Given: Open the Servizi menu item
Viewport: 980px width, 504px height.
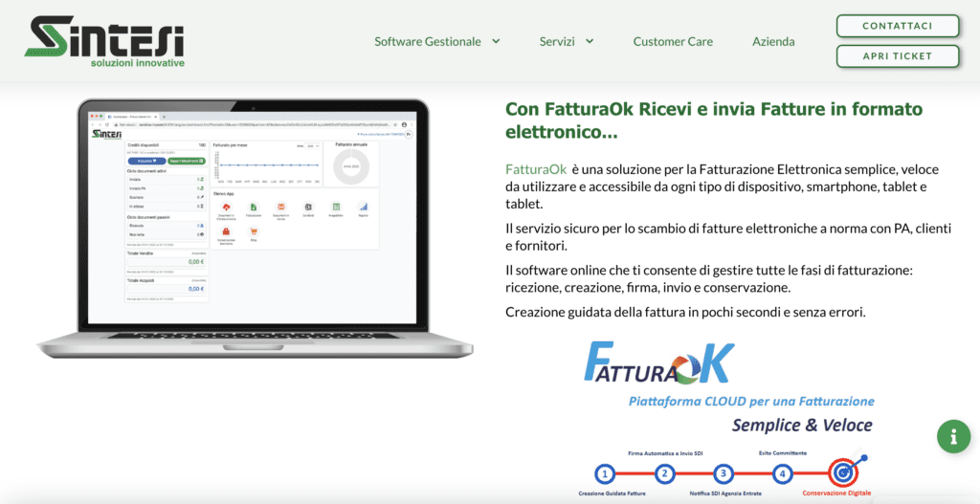Looking at the screenshot, I should (x=557, y=42).
